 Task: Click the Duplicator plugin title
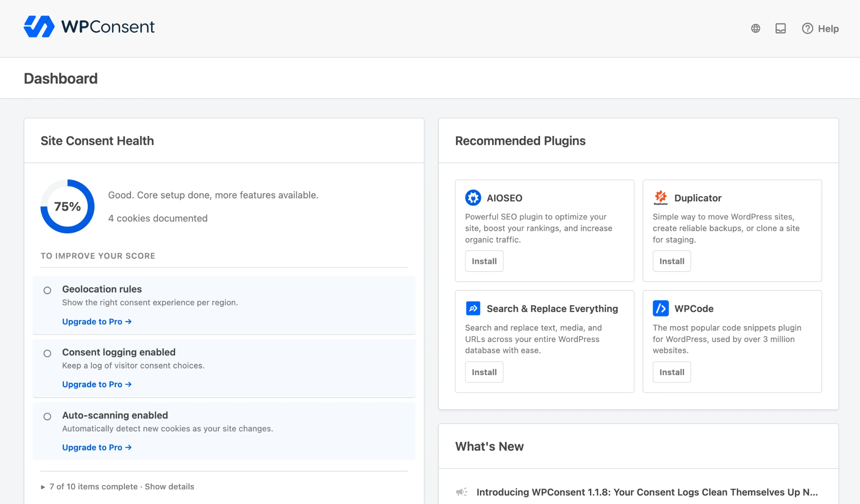pos(698,198)
